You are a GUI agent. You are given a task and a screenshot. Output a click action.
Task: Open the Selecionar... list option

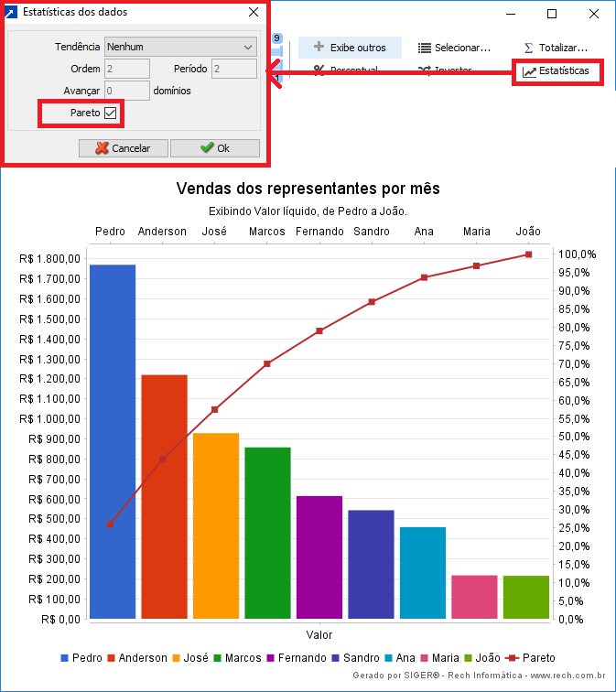click(454, 48)
